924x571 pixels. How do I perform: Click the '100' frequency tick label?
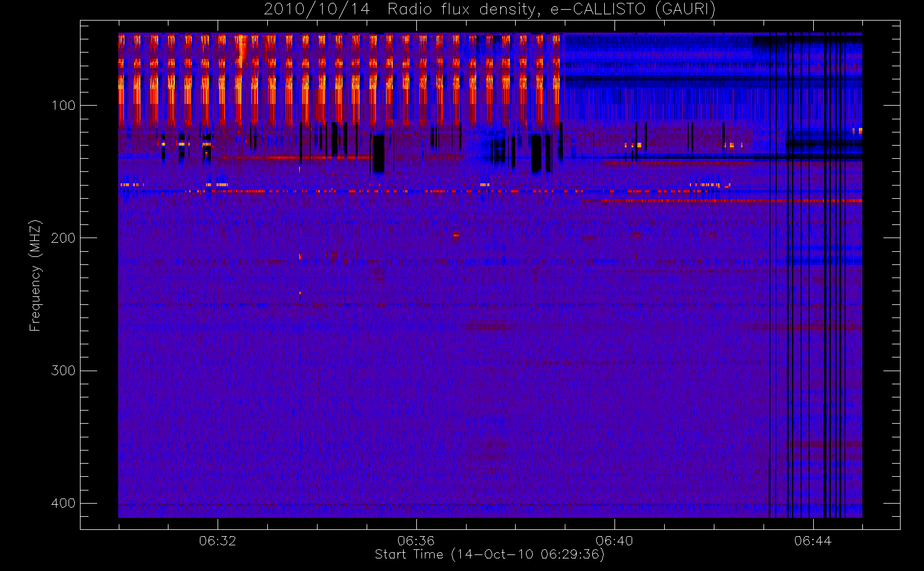[x=63, y=106]
